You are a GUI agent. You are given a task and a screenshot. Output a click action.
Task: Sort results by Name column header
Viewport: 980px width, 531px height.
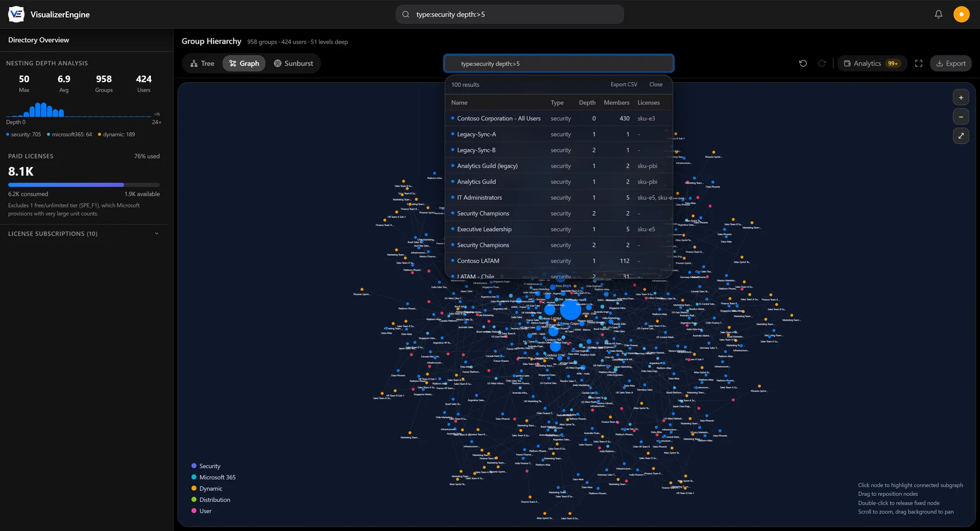pyautogui.click(x=460, y=102)
